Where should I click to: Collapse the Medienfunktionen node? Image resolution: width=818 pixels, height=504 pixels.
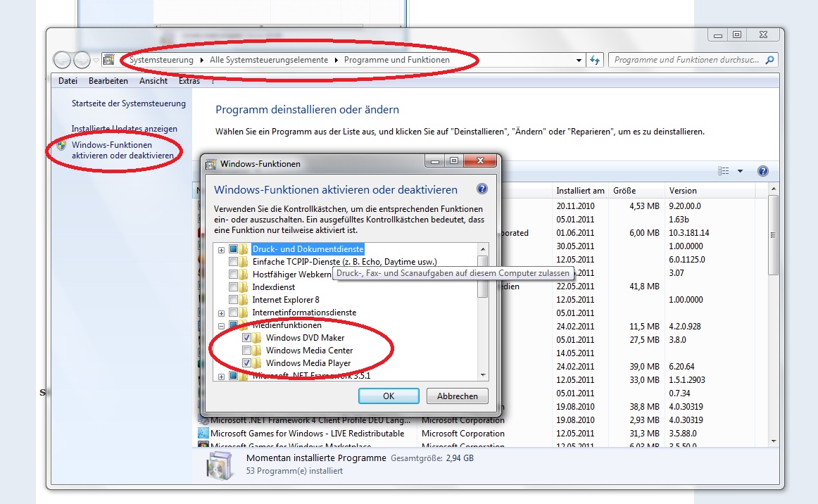pyautogui.click(x=221, y=326)
